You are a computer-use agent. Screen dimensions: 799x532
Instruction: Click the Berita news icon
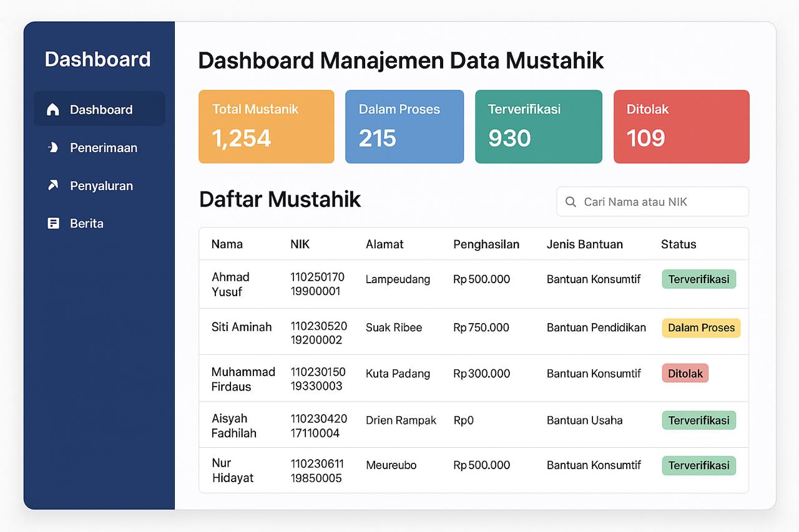tap(53, 223)
